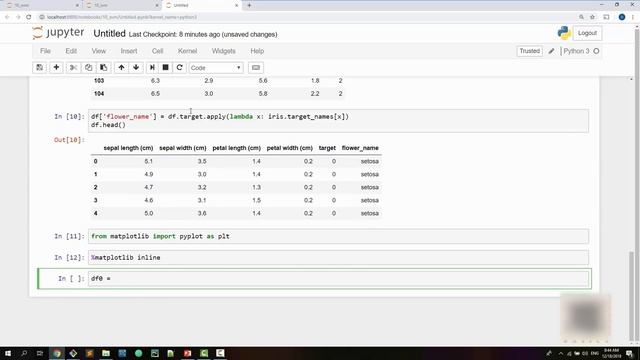This screenshot has height=360, width=640.
Task: Open the taskbar clock and date
Action: [611, 353]
